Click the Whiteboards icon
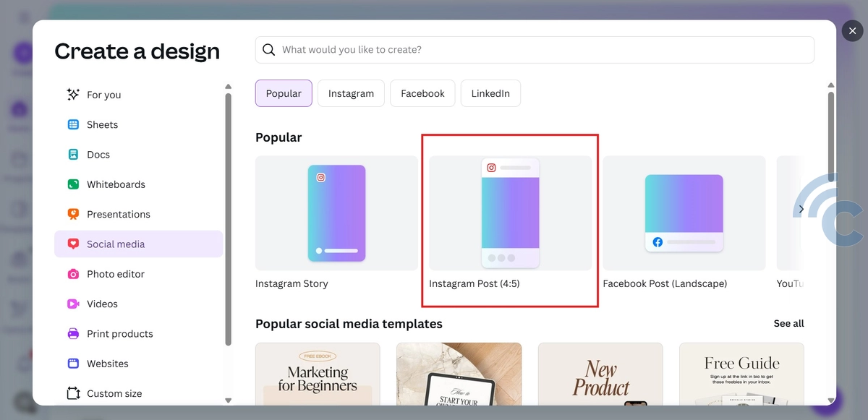Image resolution: width=868 pixels, height=420 pixels. click(73, 184)
